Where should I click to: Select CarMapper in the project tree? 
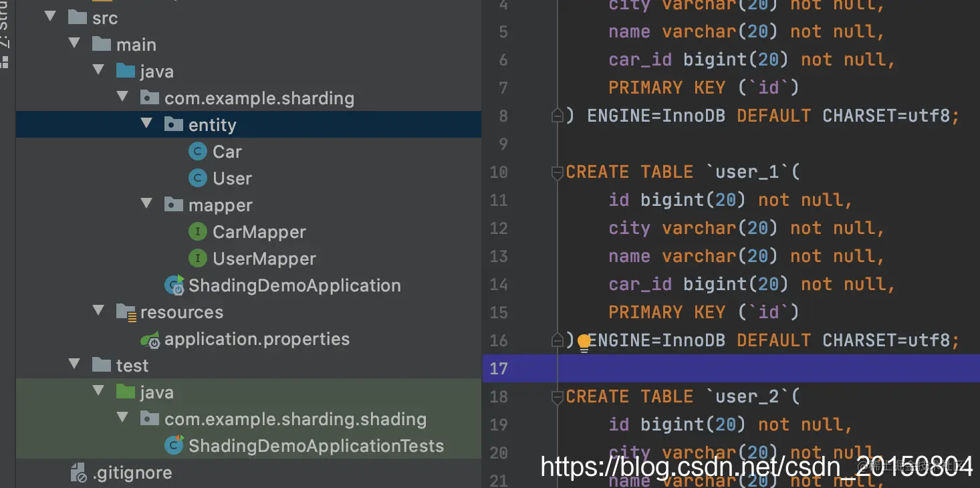tap(259, 232)
